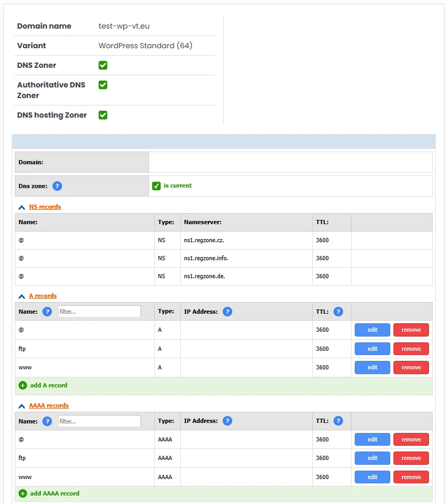The image size is (447, 504).
Task: Open the NS records link
Action: [x=45, y=207]
